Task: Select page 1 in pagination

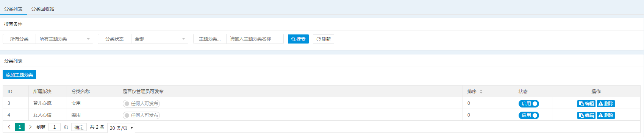Action: pos(20,127)
